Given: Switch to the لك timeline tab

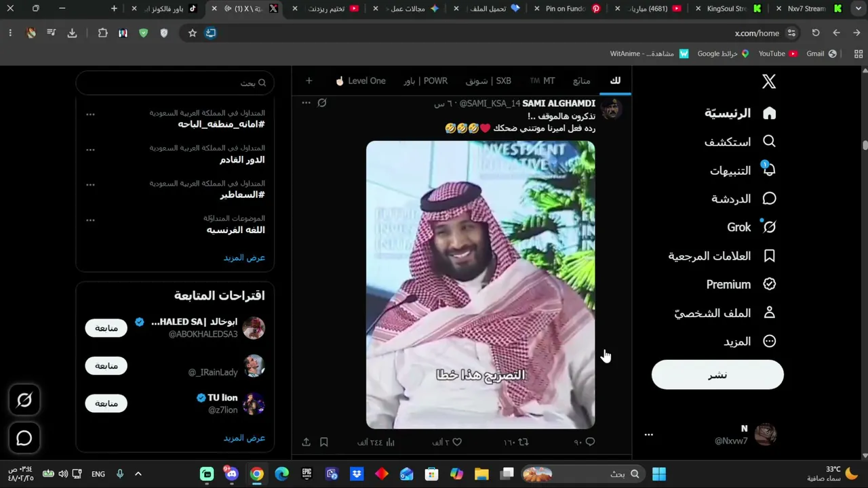Looking at the screenshot, I should click(x=615, y=81).
